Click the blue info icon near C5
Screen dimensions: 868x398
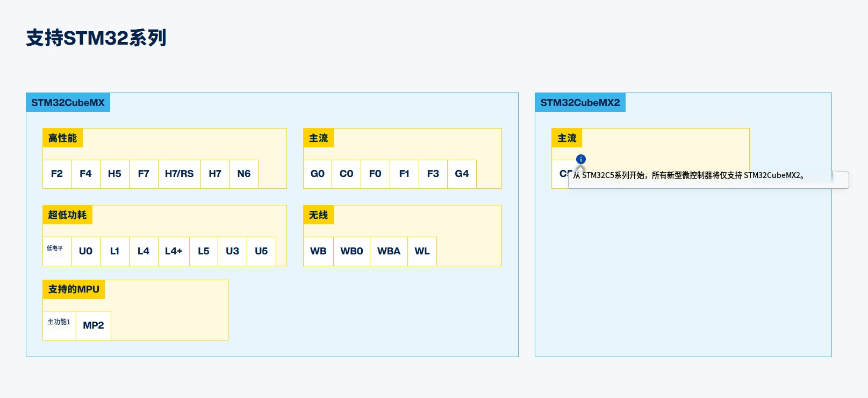580,159
